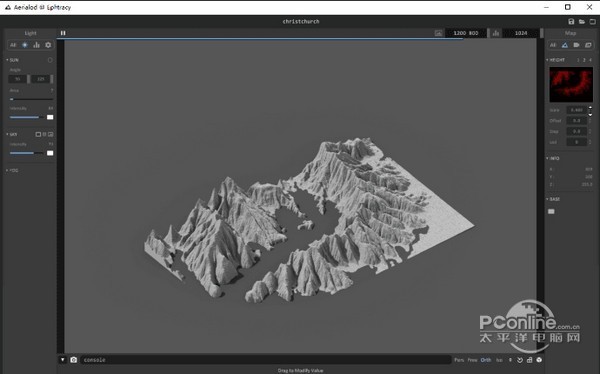This screenshot has height=374, width=600.
Task: Select the sun light tab icon
Action: [x=25, y=45]
